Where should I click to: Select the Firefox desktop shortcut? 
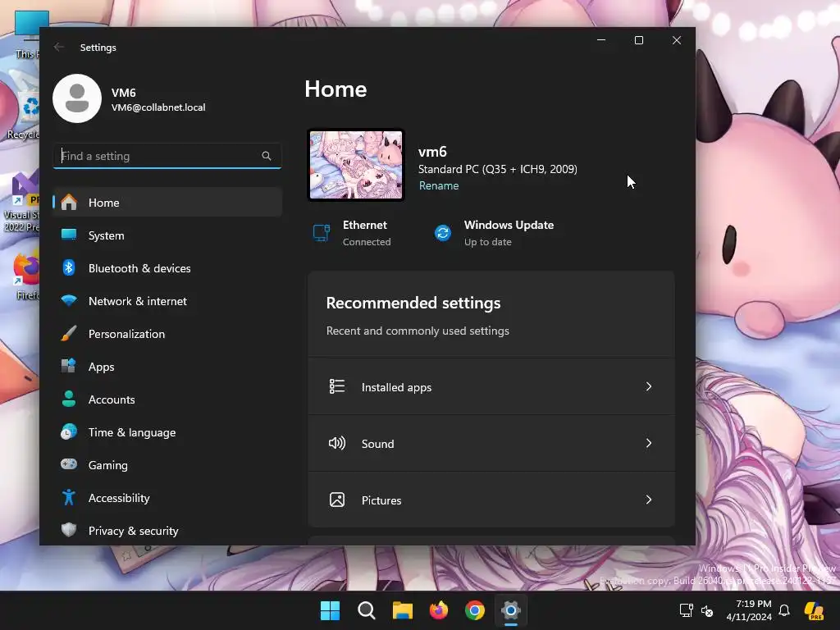coord(25,276)
